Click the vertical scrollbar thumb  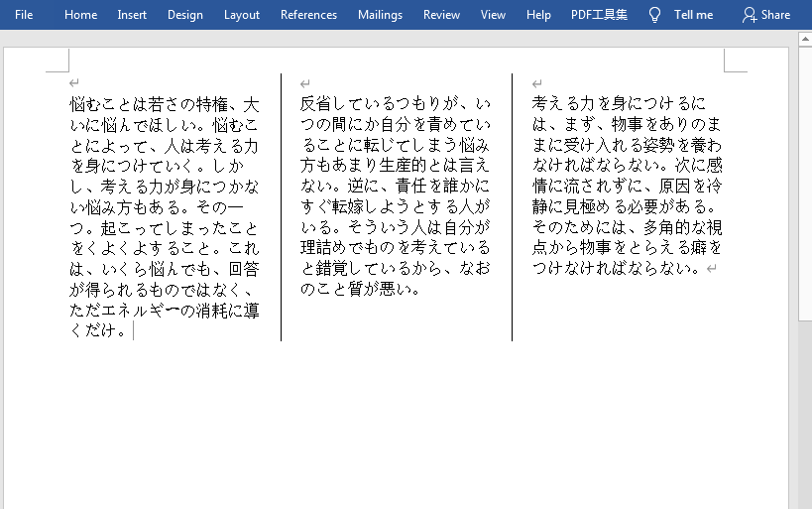(x=805, y=184)
